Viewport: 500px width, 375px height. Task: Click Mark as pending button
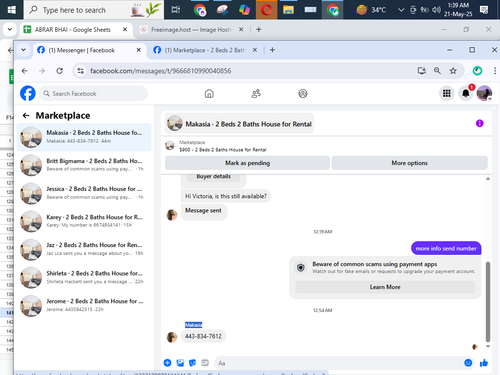coord(247,163)
